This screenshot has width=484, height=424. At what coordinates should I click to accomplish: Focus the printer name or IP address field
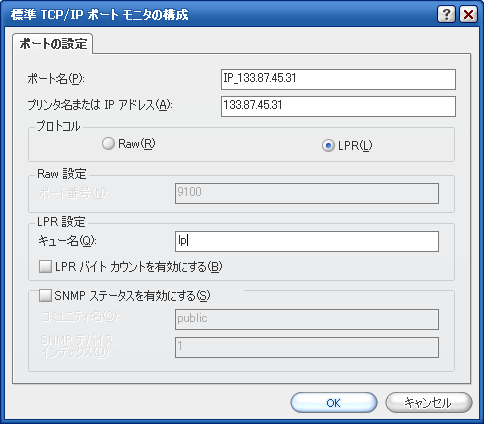point(338,106)
